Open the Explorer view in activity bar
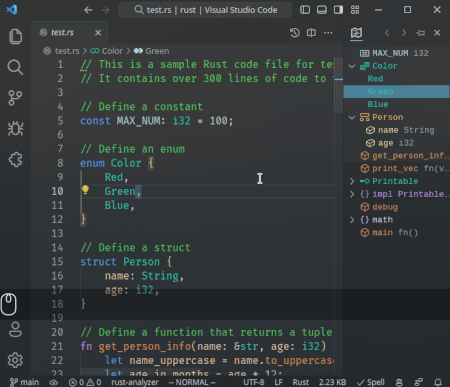The image size is (450, 387). pyautogui.click(x=15, y=36)
